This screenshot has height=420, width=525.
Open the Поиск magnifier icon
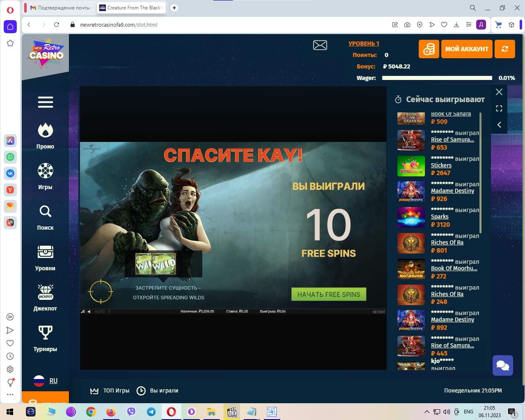(x=46, y=211)
